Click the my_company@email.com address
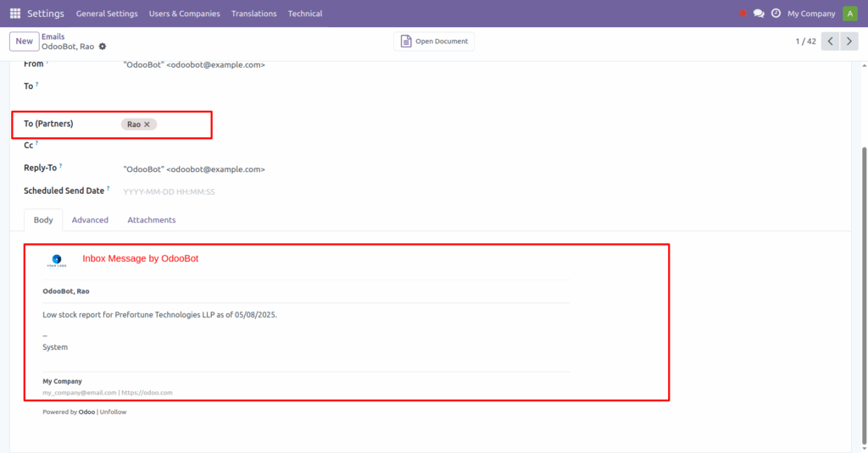This screenshot has width=868, height=453. pyautogui.click(x=80, y=393)
